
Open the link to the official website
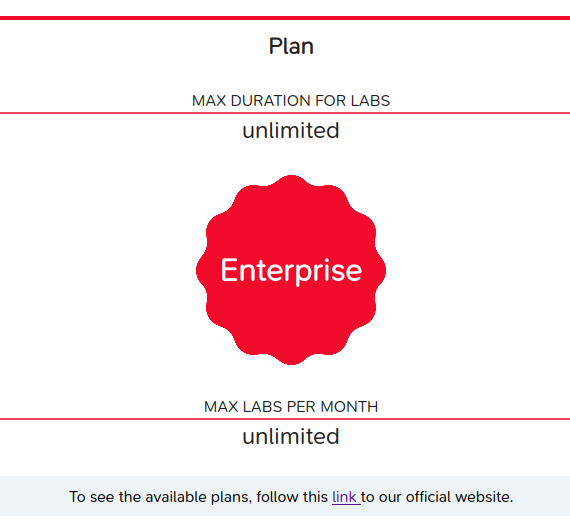coord(344,497)
